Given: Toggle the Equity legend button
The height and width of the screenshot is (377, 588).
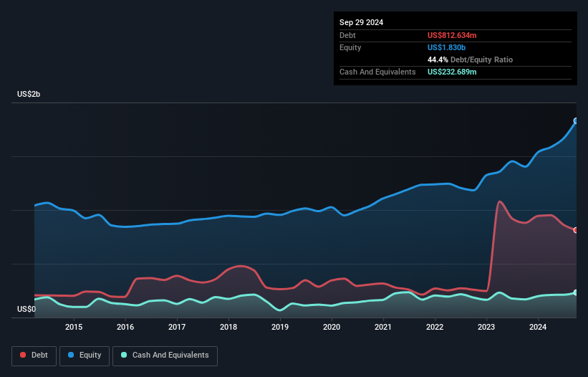Looking at the screenshot, I should (85, 355).
